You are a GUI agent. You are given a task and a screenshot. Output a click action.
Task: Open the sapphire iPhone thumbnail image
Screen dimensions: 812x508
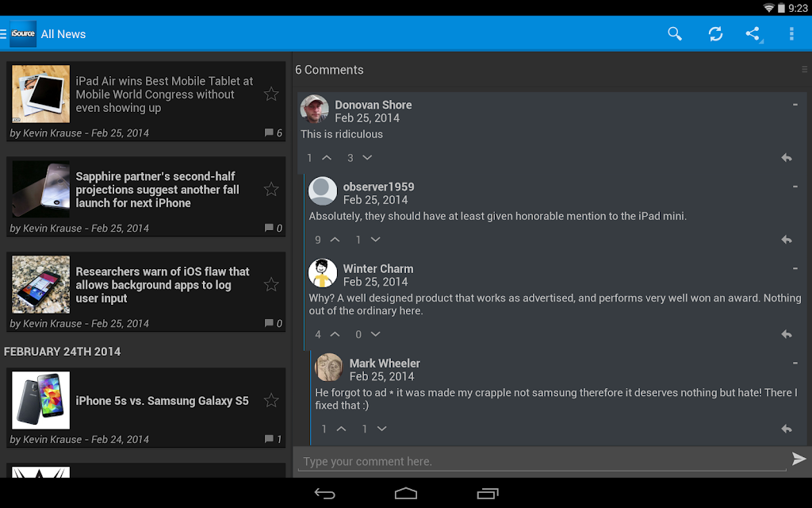click(x=41, y=189)
